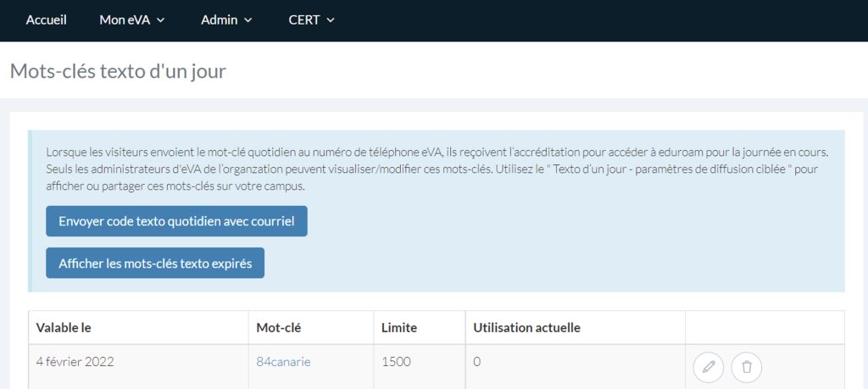Delete the 84canarie keyword with trash icon
This screenshot has width=868, height=389.
tap(747, 367)
